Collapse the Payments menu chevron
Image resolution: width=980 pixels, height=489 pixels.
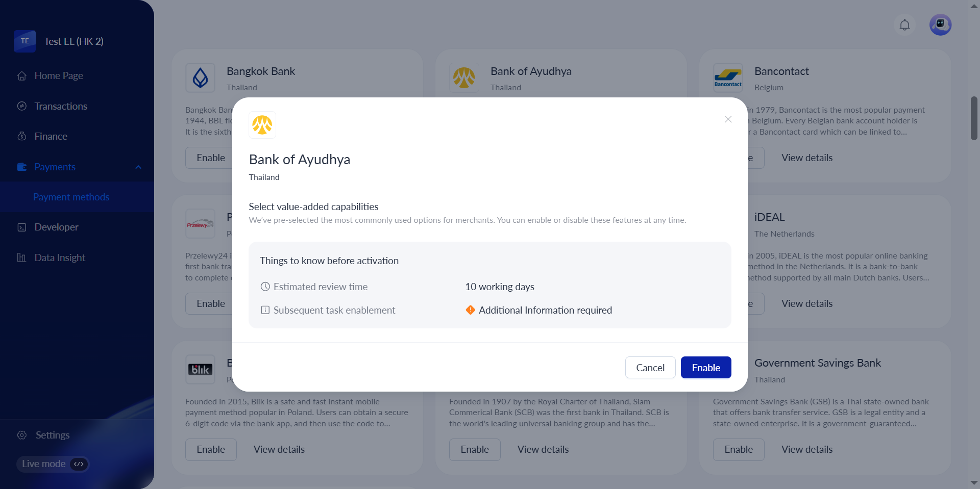point(138,167)
